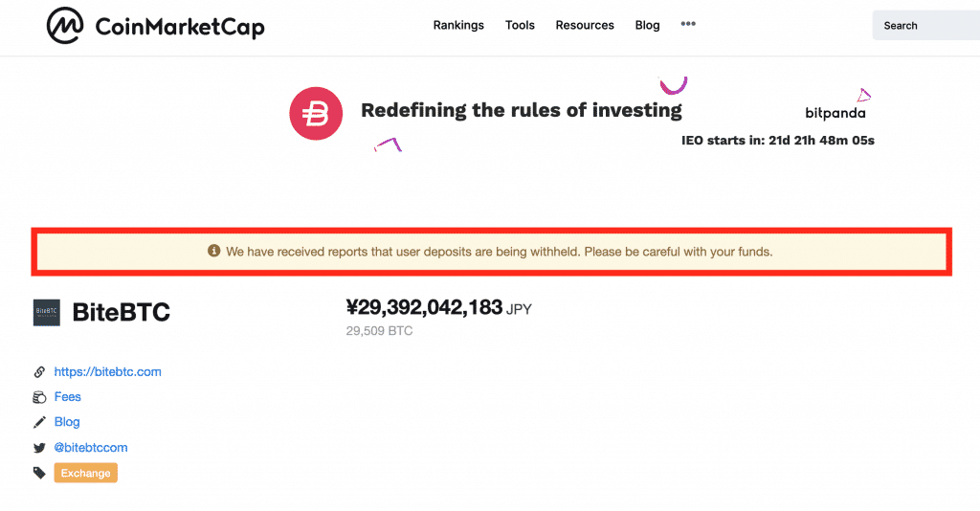Image resolution: width=980 pixels, height=511 pixels.
Task: Click the tag icon beside Exchange
Action: point(39,473)
